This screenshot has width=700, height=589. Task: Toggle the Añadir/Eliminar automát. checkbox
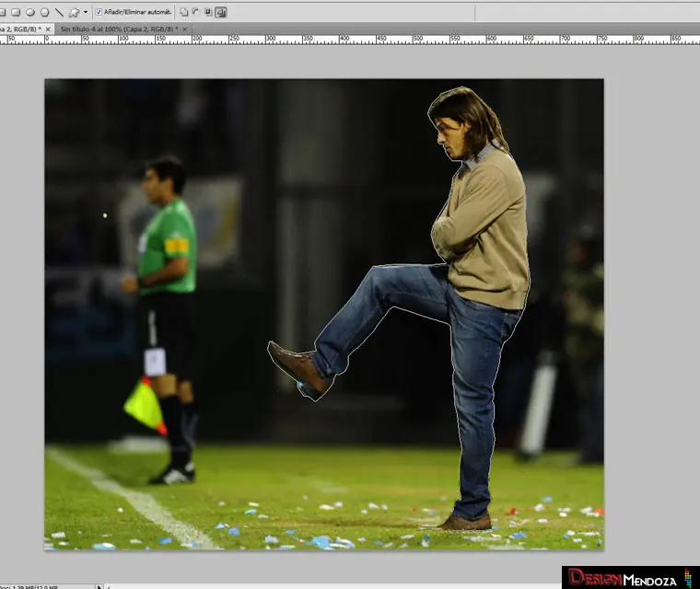[x=99, y=13]
